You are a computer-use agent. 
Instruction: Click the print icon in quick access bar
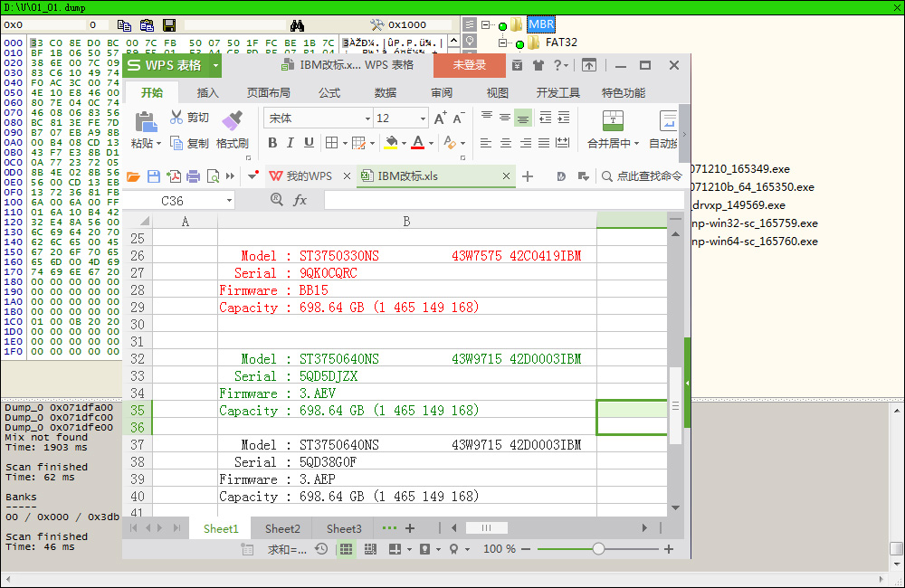point(193,176)
